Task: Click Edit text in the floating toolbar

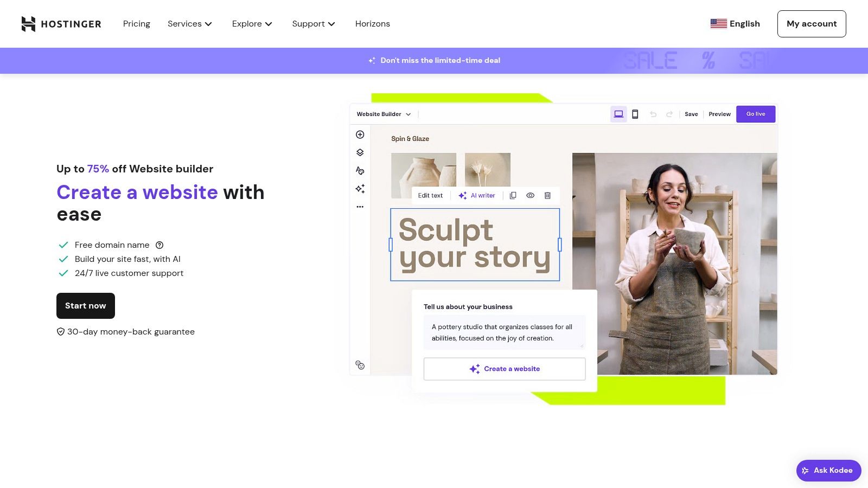Action: point(430,195)
